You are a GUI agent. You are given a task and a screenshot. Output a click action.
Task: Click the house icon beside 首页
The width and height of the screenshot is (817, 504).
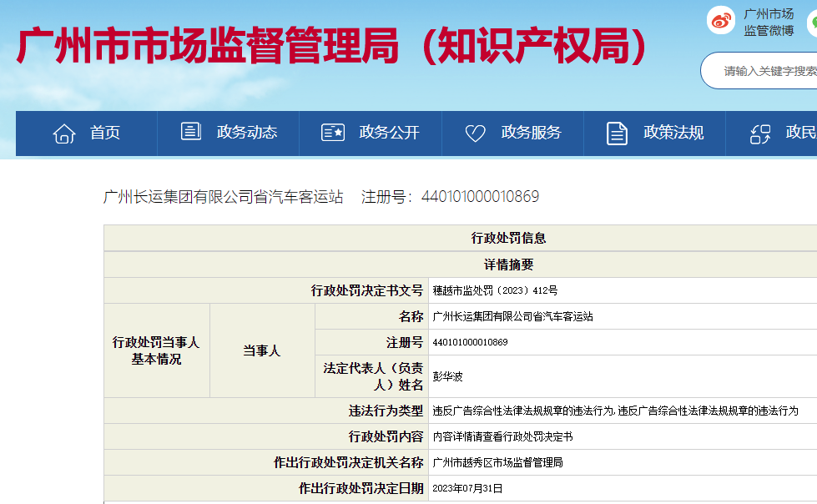[64, 133]
